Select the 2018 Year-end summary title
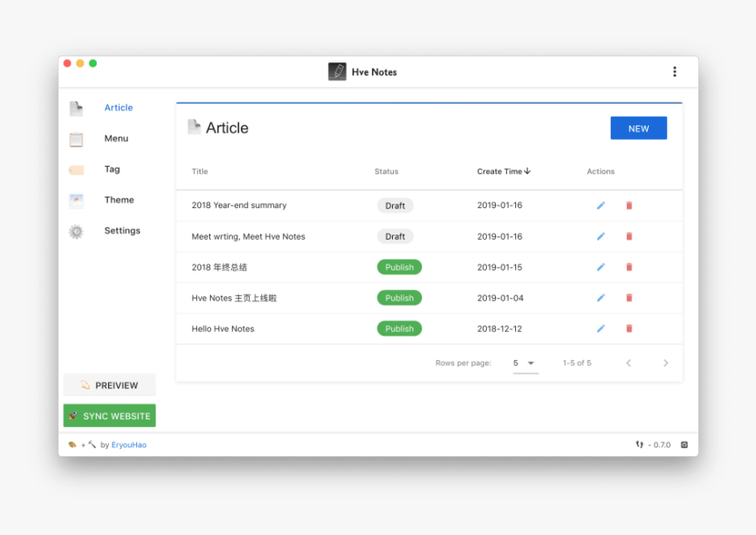 point(239,206)
